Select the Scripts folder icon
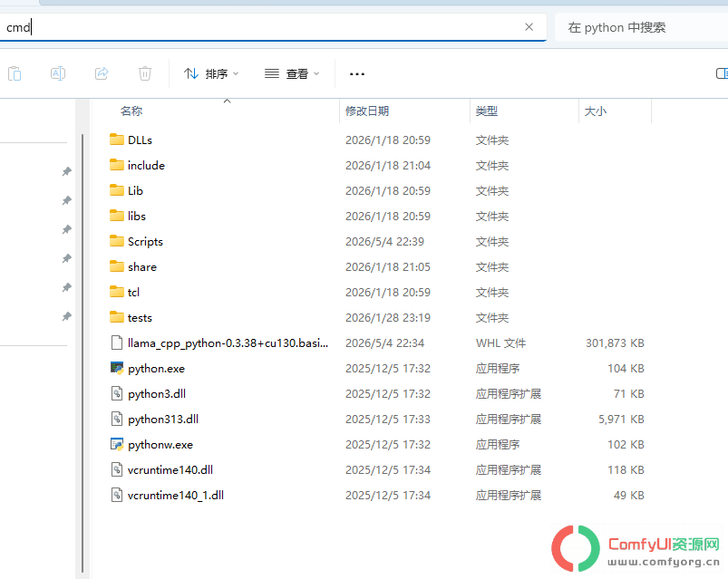728x579 pixels. [117, 241]
